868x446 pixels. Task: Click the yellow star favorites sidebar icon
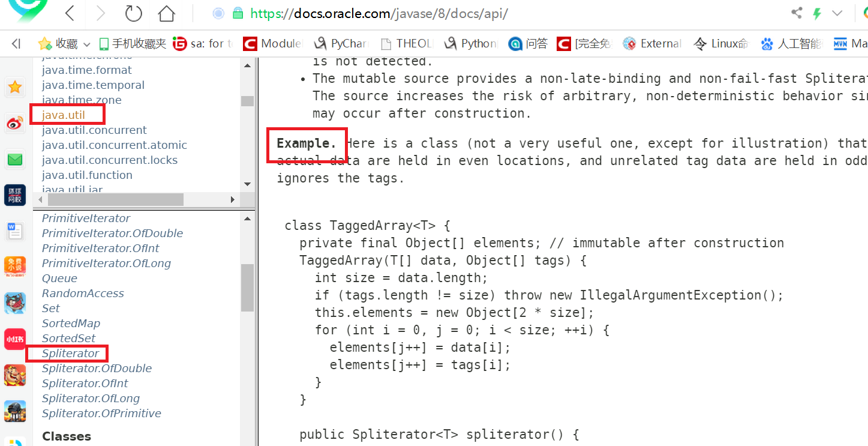(x=15, y=88)
